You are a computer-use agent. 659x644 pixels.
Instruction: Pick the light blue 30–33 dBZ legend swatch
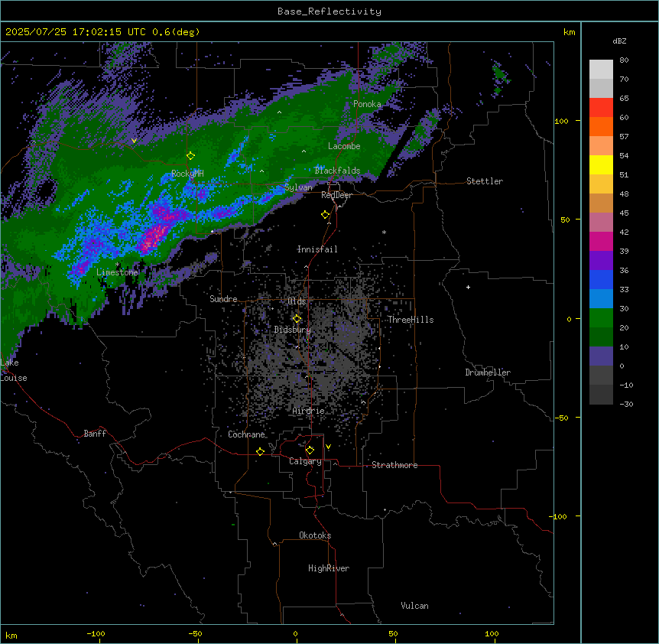pyautogui.click(x=601, y=299)
